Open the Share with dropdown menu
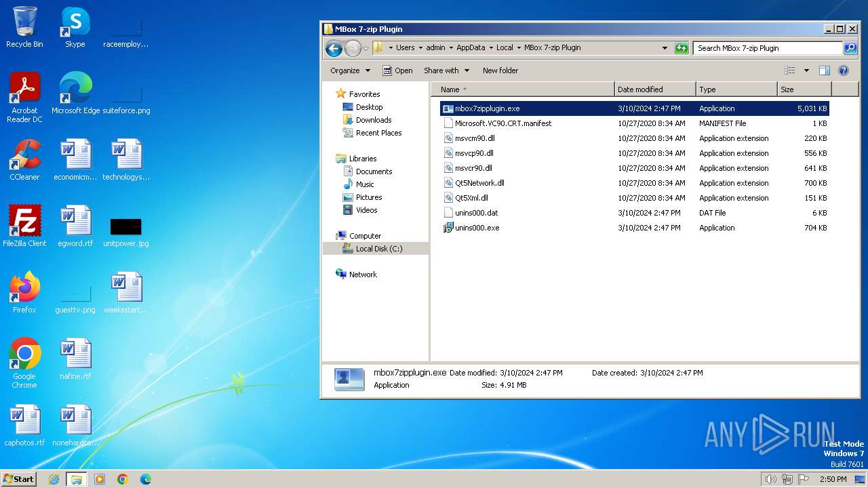This screenshot has width=868, height=488. click(446, 70)
